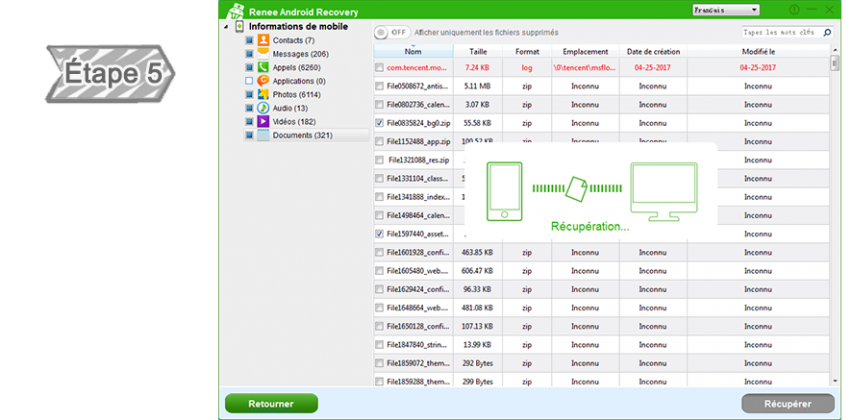Check File0508672_antis checkbox
This screenshot has height=420, width=852.
pyautogui.click(x=379, y=86)
